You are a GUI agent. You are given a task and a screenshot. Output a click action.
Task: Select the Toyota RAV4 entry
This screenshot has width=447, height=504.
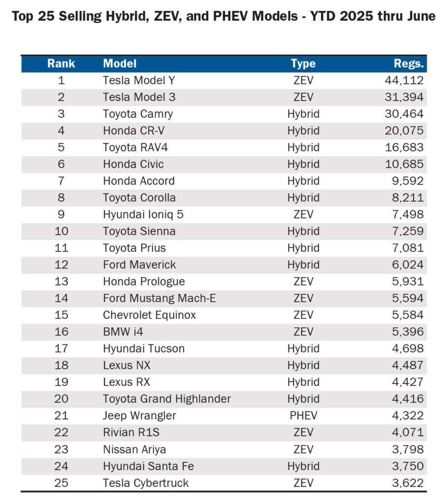tap(224, 148)
